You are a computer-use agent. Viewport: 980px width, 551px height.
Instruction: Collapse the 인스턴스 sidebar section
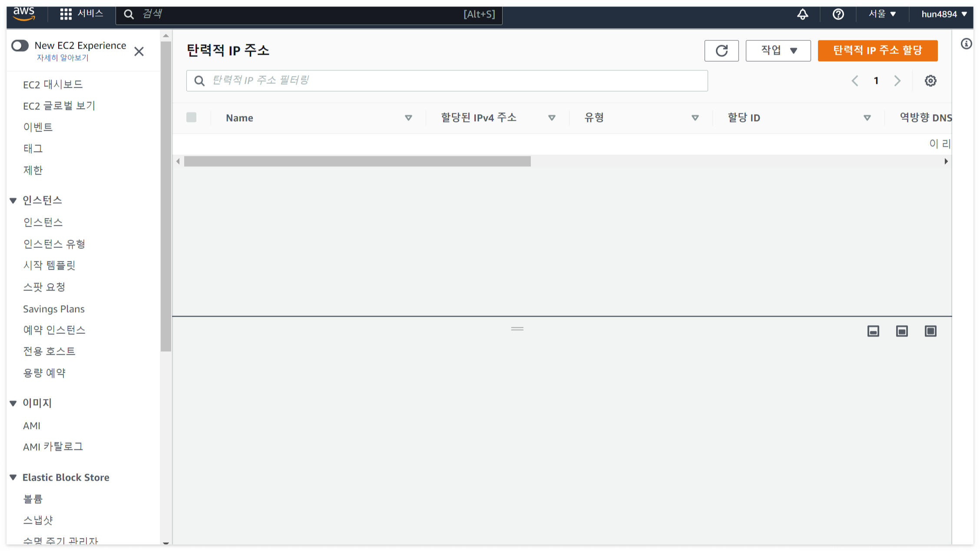13,200
